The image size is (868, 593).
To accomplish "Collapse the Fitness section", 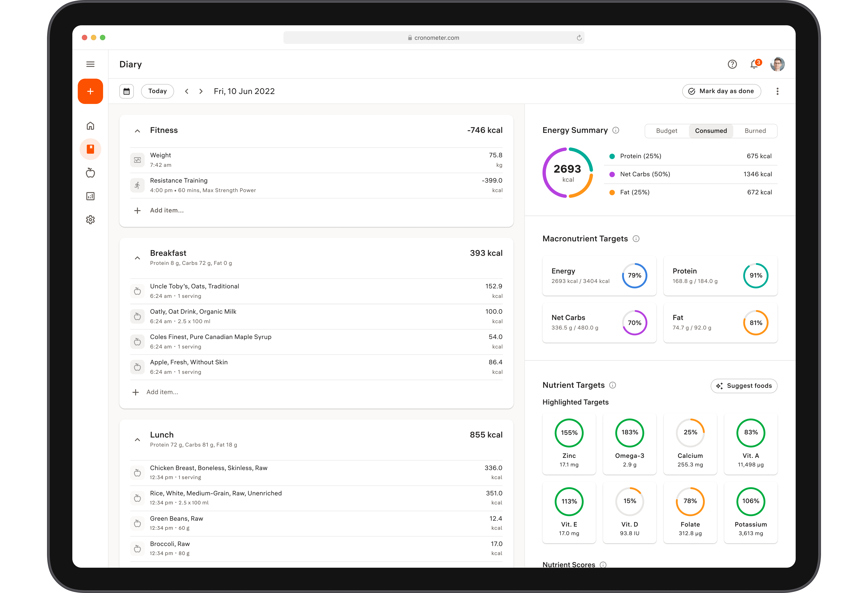I will (137, 131).
